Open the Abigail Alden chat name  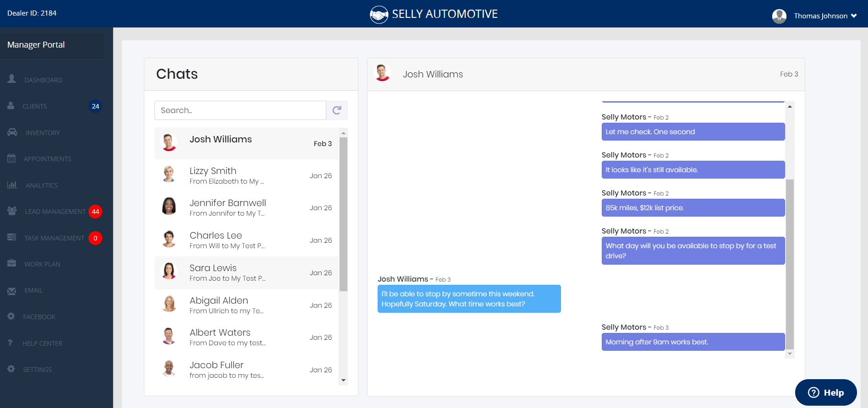pyautogui.click(x=219, y=300)
